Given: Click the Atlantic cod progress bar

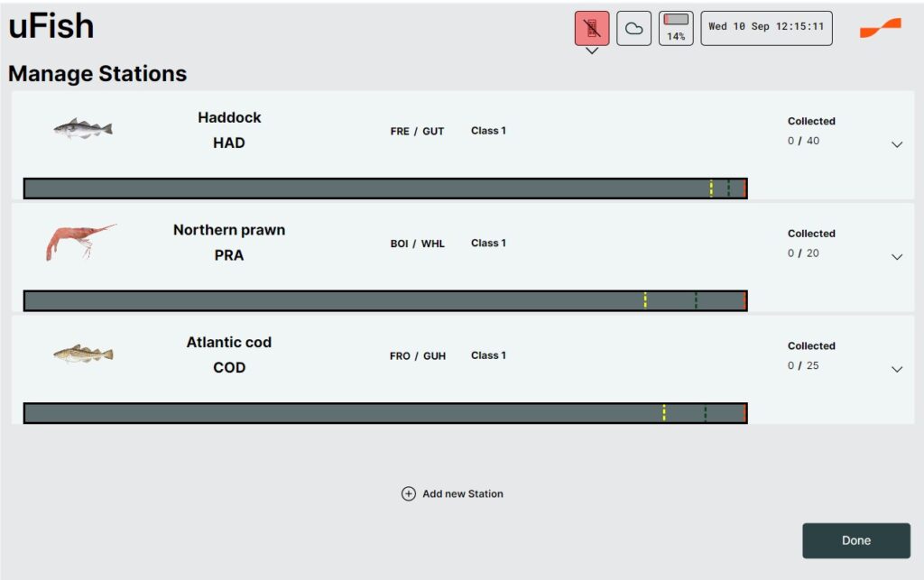Looking at the screenshot, I should click(385, 413).
